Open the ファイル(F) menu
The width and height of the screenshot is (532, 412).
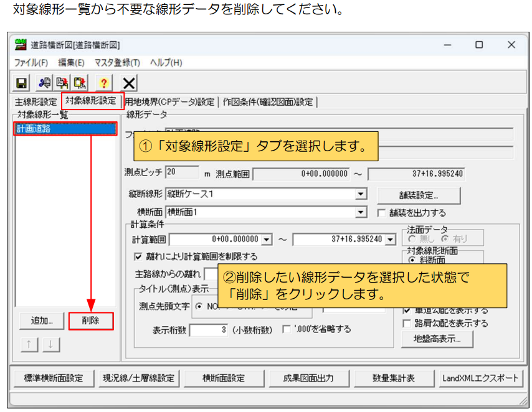point(31,63)
